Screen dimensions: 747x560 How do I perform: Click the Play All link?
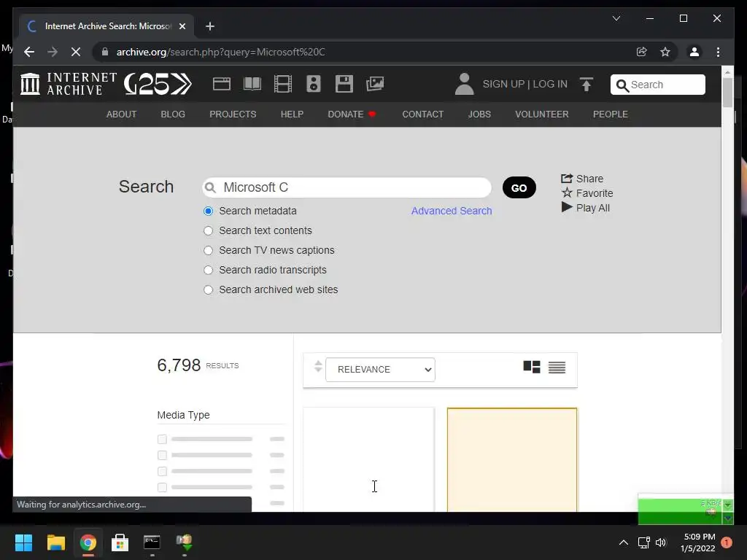tap(586, 208)
